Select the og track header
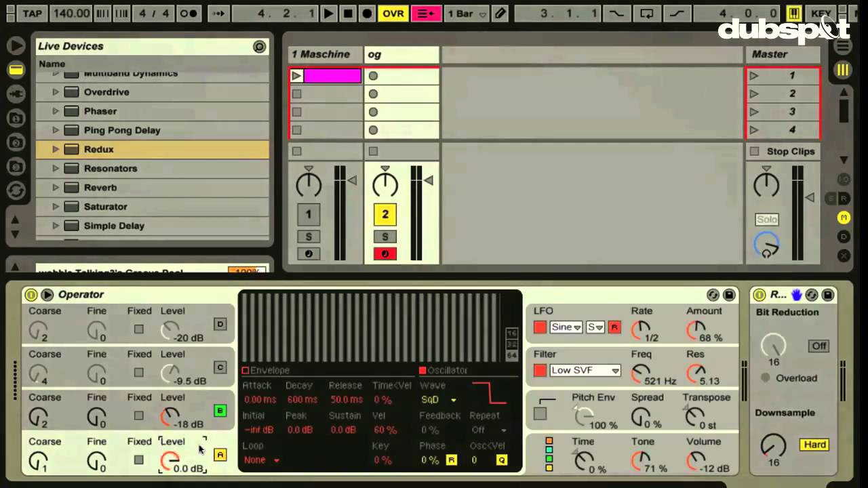Screen dimensions: 868x488 [x=402, y=54]
